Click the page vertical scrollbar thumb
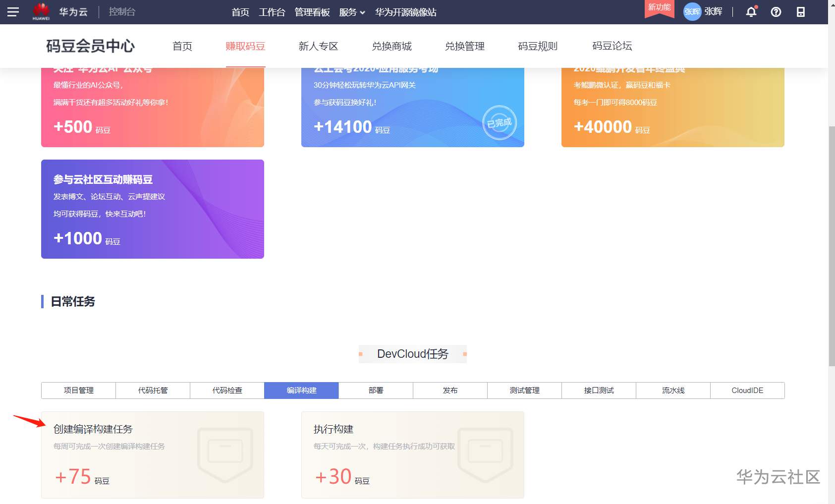This screenshot has width=835, height=504. [x=832, y=246]
